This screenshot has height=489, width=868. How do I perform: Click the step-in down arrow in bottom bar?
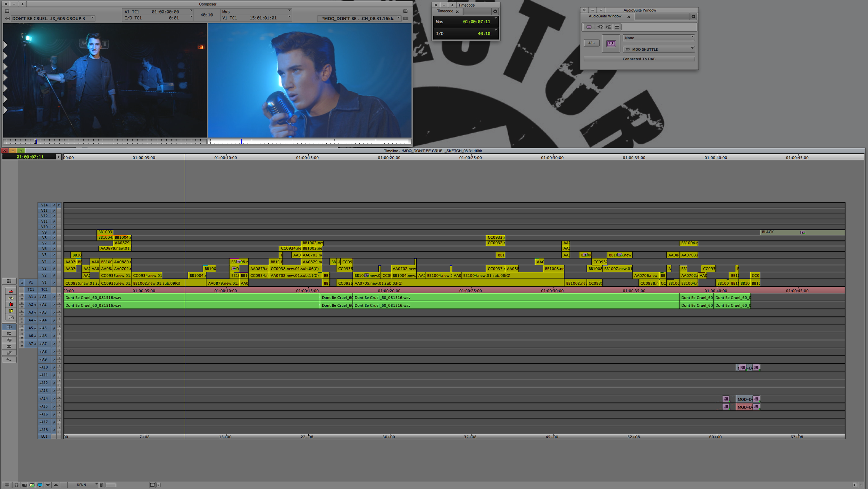[48, 485]
